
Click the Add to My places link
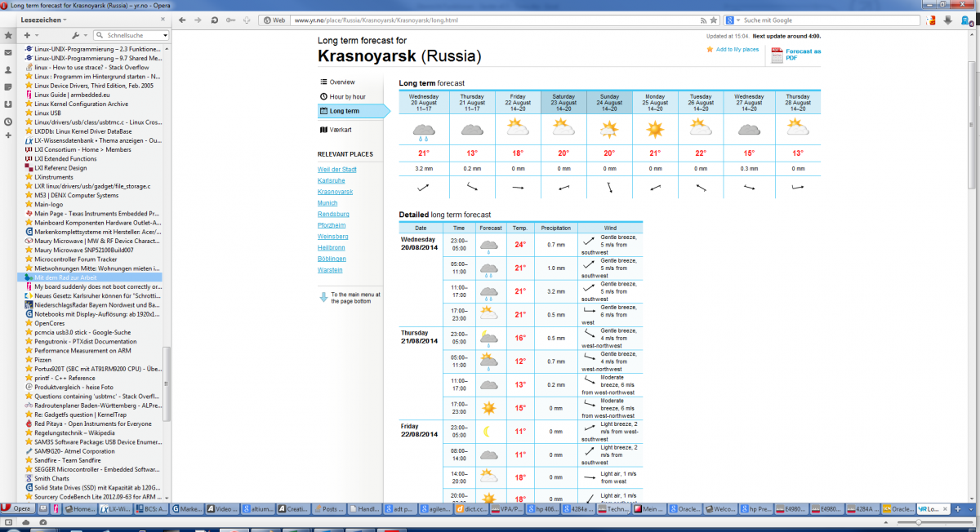[x=737, y=50]
